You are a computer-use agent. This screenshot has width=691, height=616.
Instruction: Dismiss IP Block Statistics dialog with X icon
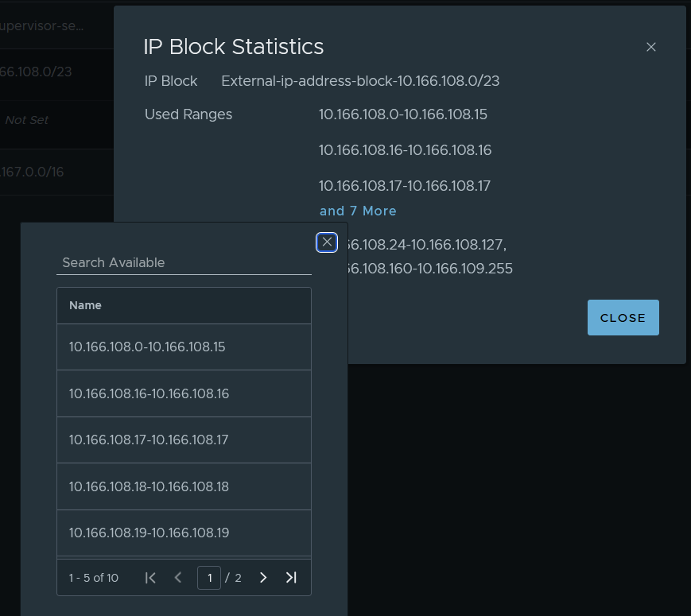point(650,47)
